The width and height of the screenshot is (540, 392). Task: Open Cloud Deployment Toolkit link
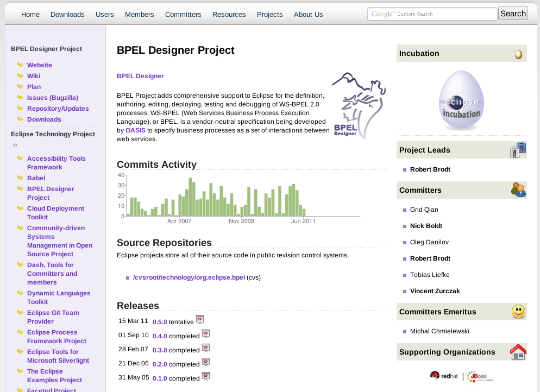[x=56, y=213]
